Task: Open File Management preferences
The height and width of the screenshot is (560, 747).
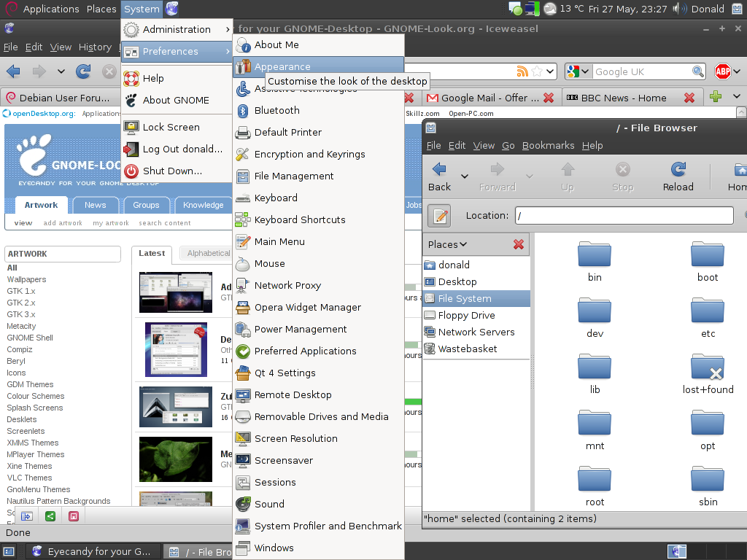Action: [318, 176]
